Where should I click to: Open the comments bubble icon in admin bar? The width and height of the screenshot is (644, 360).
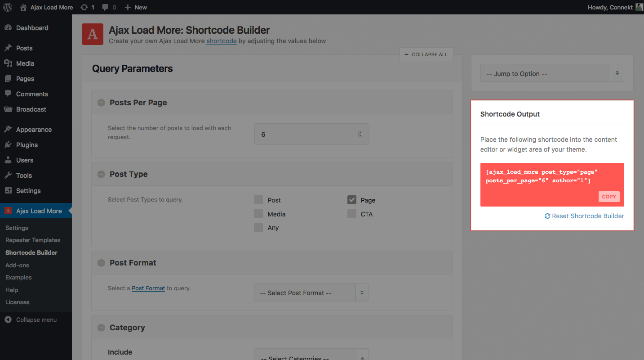click(105, 7)
